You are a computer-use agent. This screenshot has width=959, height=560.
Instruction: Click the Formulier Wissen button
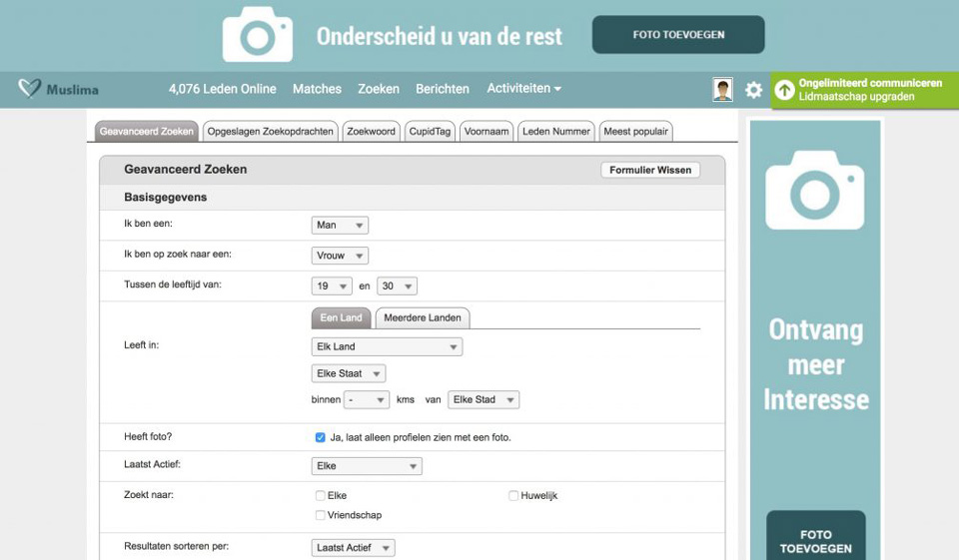coord(650,170)
